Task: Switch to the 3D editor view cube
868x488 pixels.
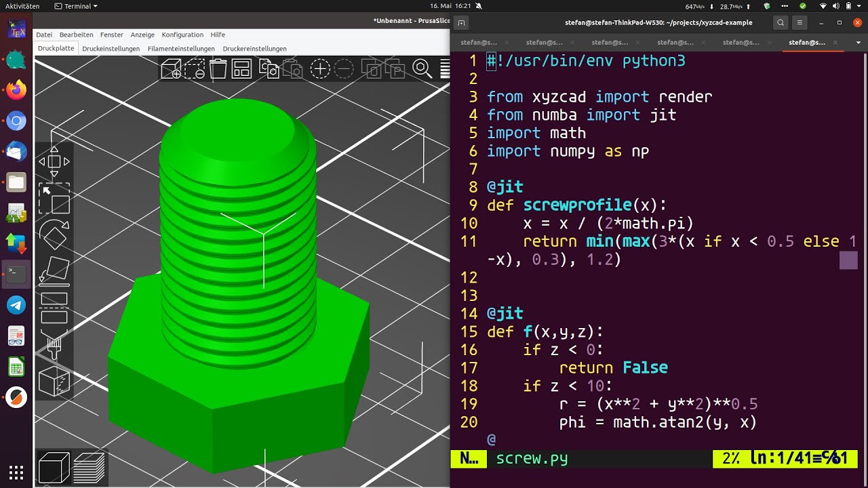Action: click(x=54, y=468)
